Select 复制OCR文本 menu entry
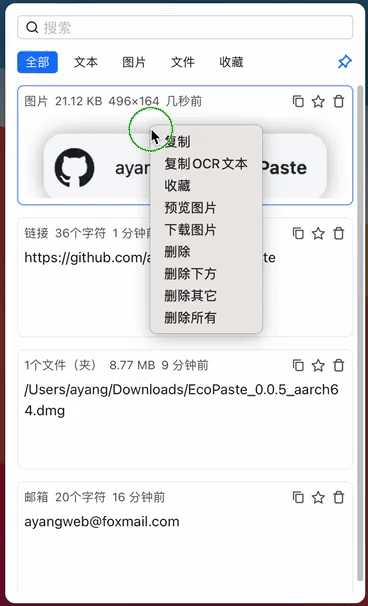The height and width of the screenshot is (606, 368). tap(206, 164)
